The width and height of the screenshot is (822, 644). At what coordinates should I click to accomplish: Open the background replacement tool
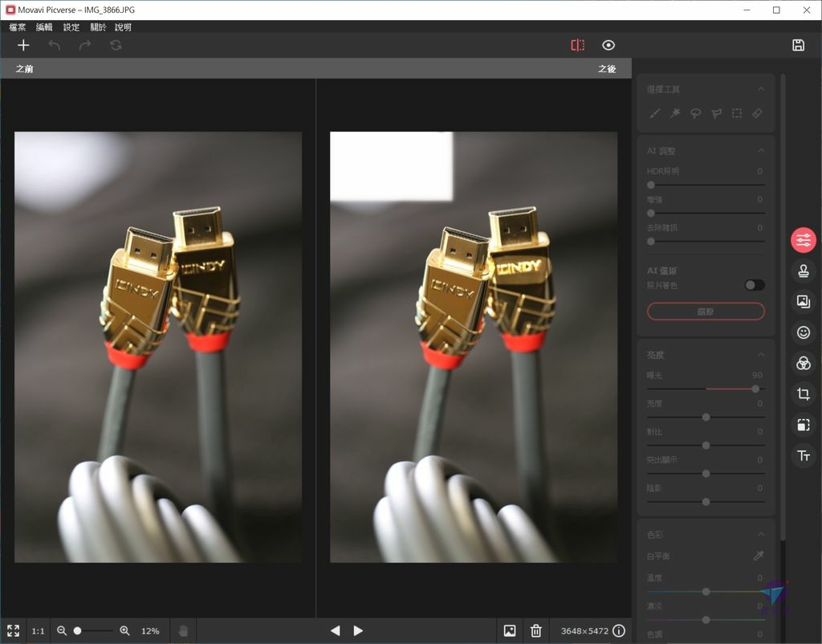tap(803, 302)
